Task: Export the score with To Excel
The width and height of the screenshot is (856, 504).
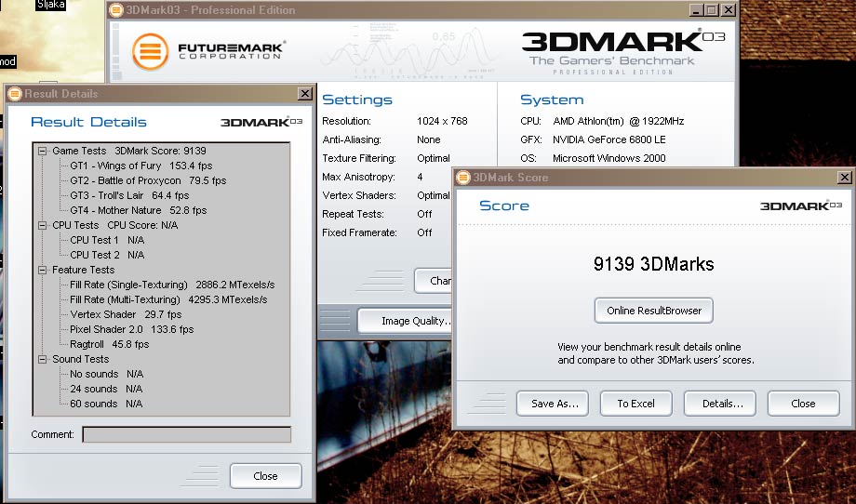Action: coord(635,404)
